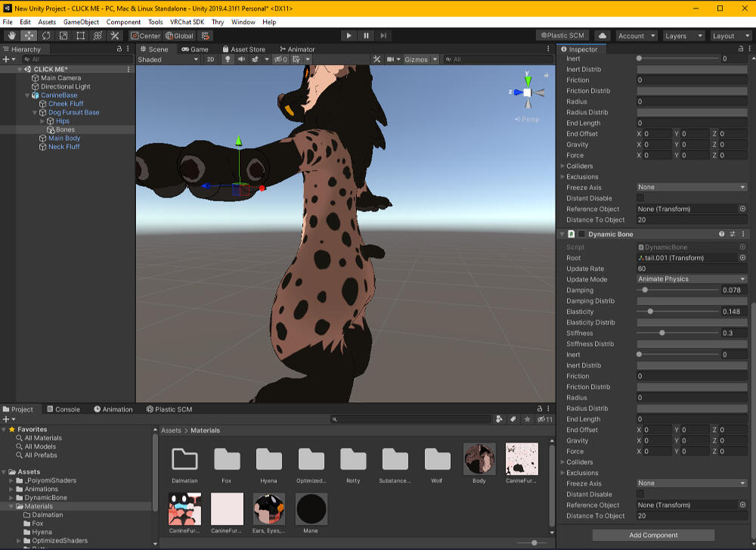Enable the Dynamic Bone component checkbox

(581, 235)
